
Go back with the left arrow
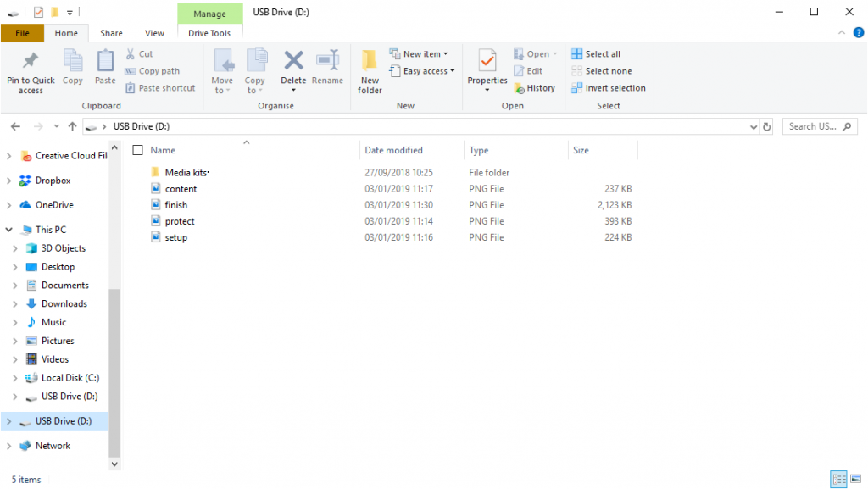(x=15, y=126)
